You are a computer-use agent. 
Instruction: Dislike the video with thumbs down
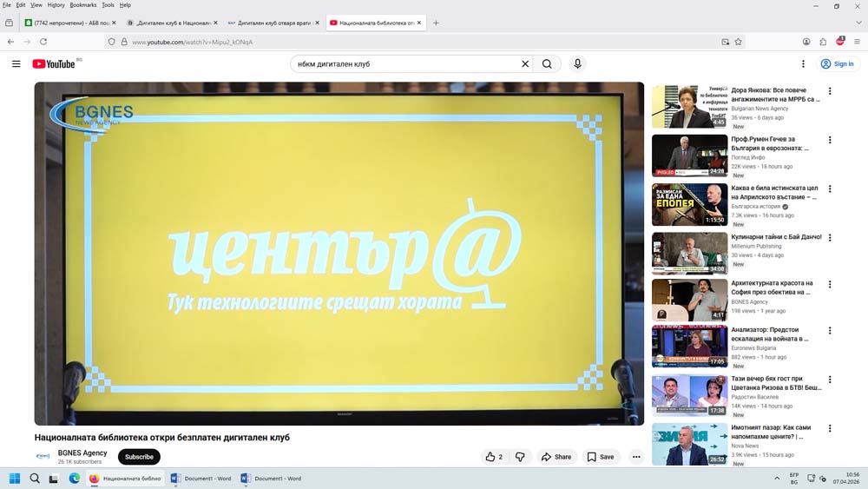520,457
